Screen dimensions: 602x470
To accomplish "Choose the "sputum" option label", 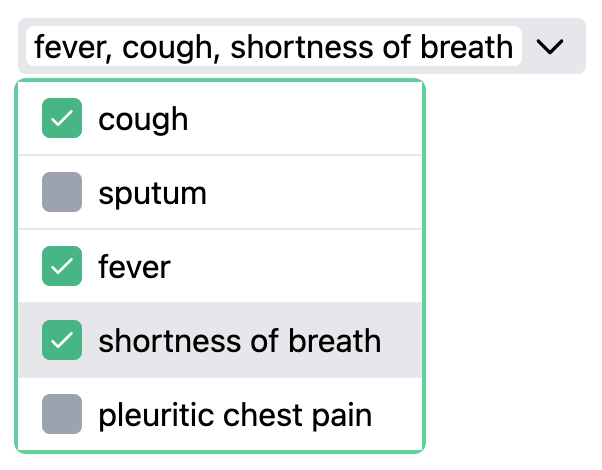I will tap(152, 193).
